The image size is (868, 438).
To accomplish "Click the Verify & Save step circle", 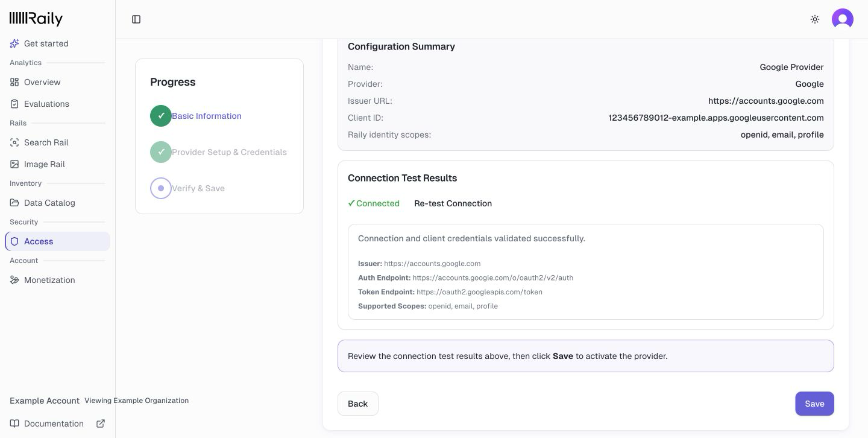I will (161, 188).
